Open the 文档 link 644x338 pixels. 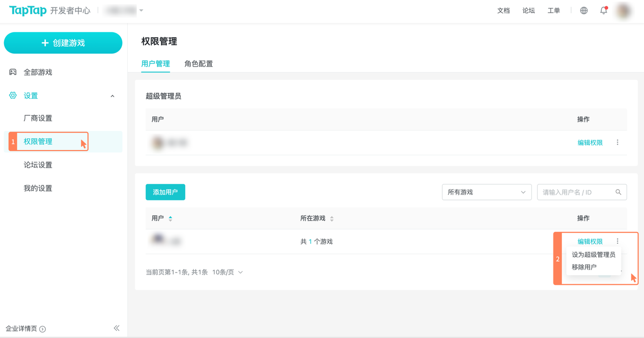(504, 11)
